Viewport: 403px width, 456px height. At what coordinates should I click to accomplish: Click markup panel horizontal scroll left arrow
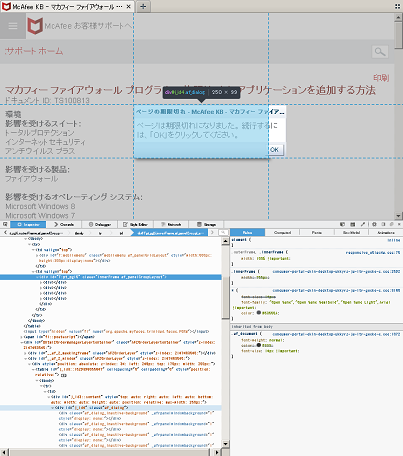[4, 452]
